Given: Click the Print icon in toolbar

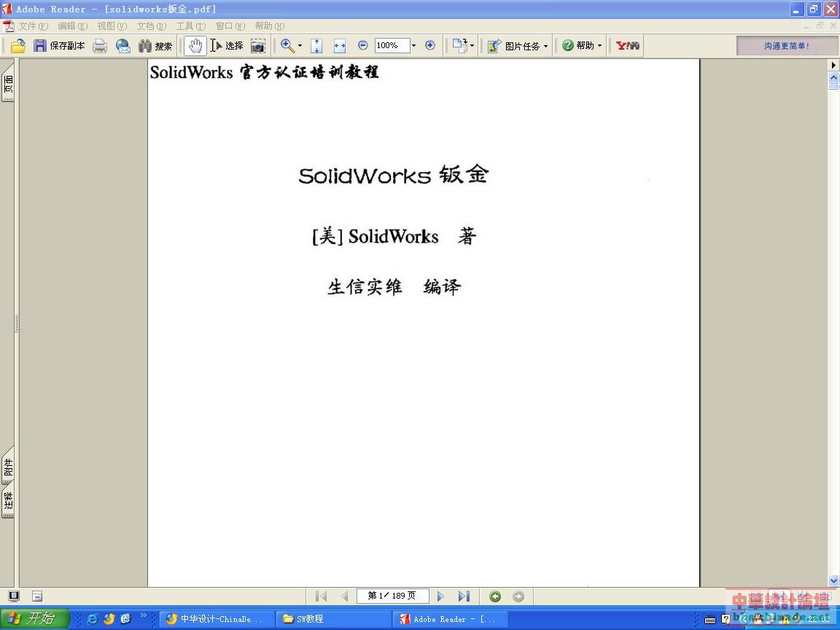Looking at the screenshot, I should coord(100,46).
